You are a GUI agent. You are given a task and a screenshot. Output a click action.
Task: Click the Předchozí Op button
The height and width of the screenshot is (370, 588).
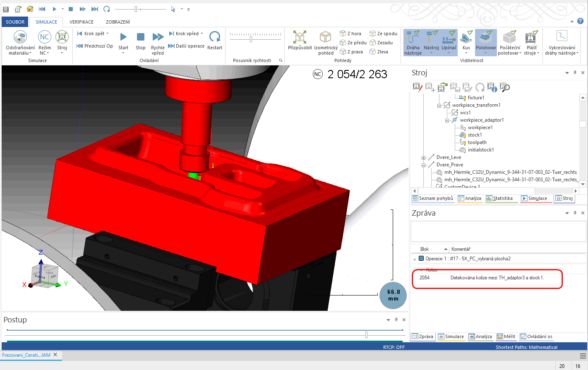click(x=95, y=46)
